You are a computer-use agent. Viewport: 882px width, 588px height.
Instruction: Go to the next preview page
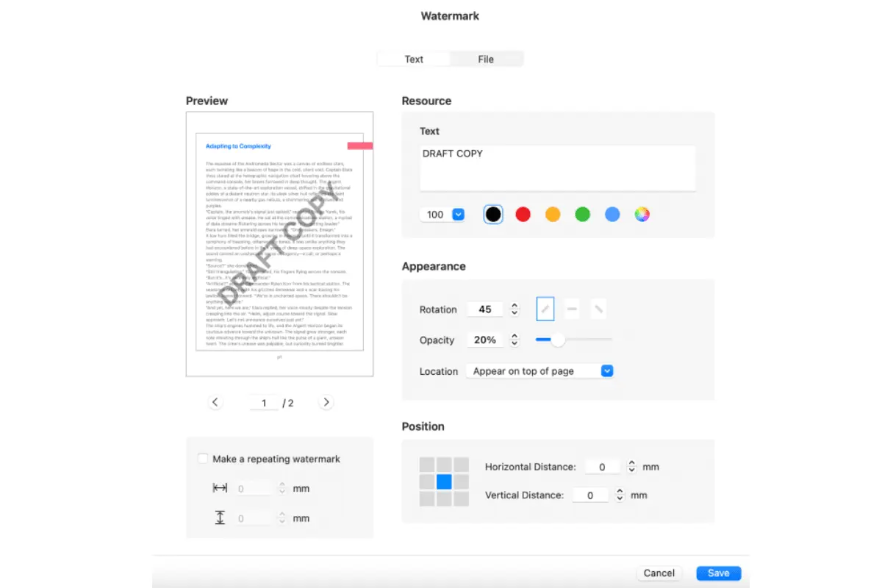click(326, 402)
